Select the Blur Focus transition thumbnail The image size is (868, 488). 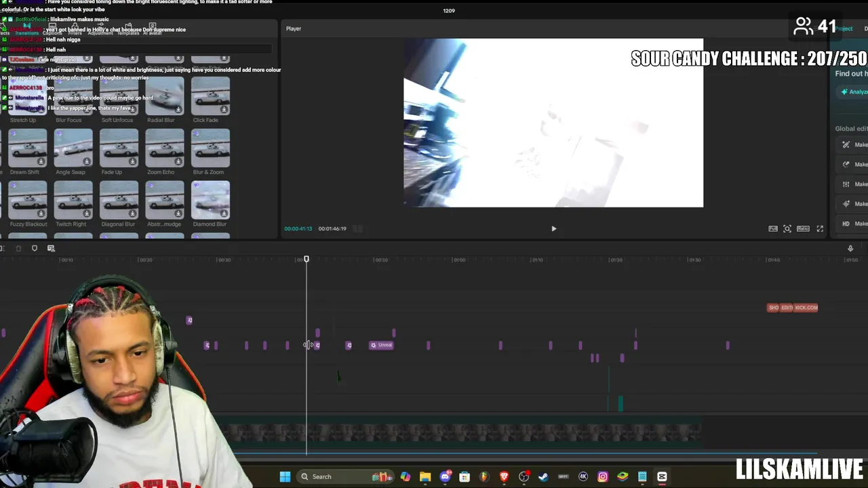click(73, 95)
